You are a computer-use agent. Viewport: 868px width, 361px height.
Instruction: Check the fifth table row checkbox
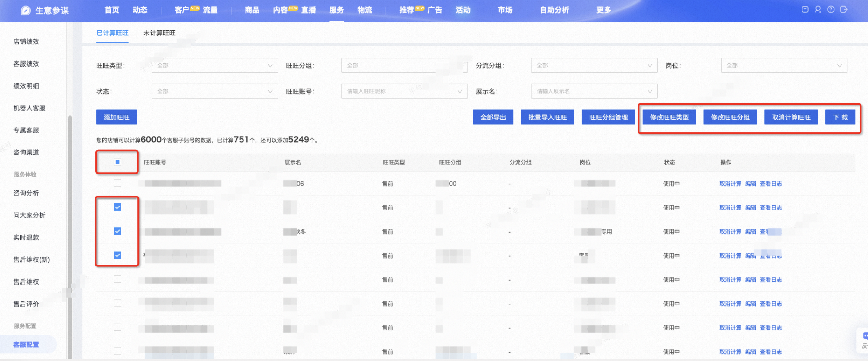tap(117, 279)
